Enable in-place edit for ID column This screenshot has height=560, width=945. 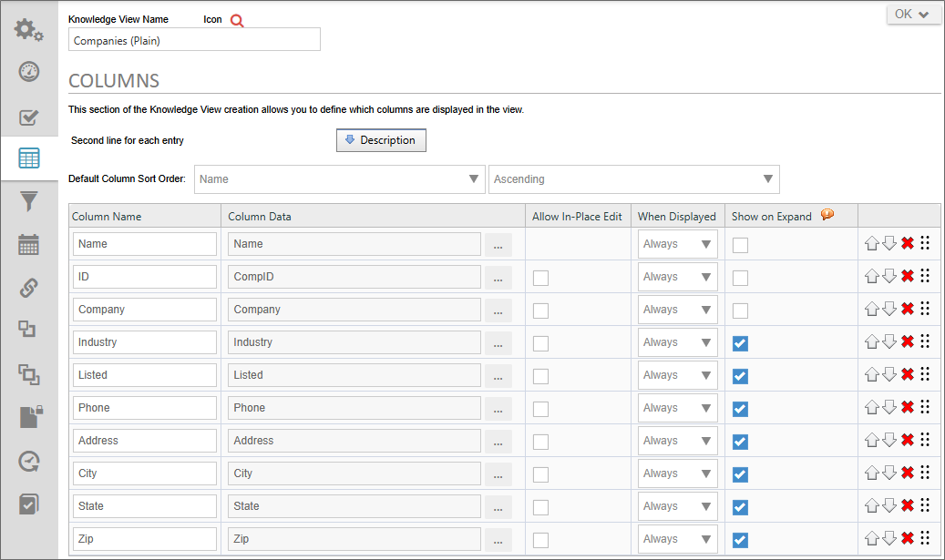(x=541, y=278)
